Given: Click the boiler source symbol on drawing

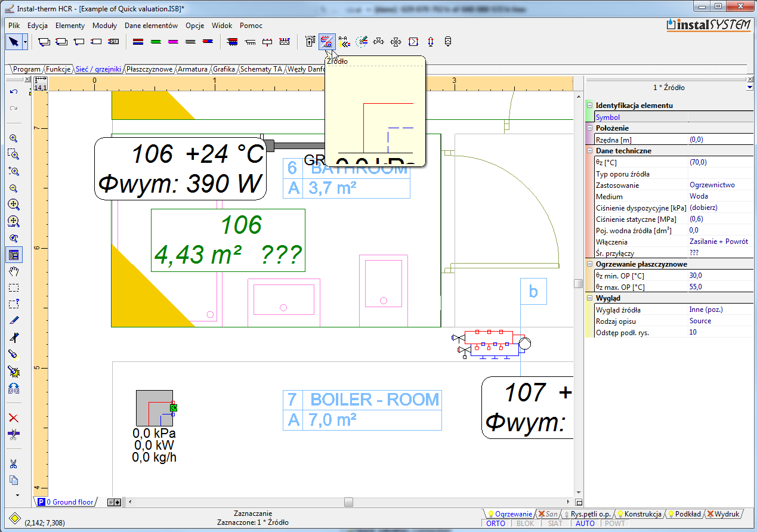Looking at the screenshot, I should [155, 408].
